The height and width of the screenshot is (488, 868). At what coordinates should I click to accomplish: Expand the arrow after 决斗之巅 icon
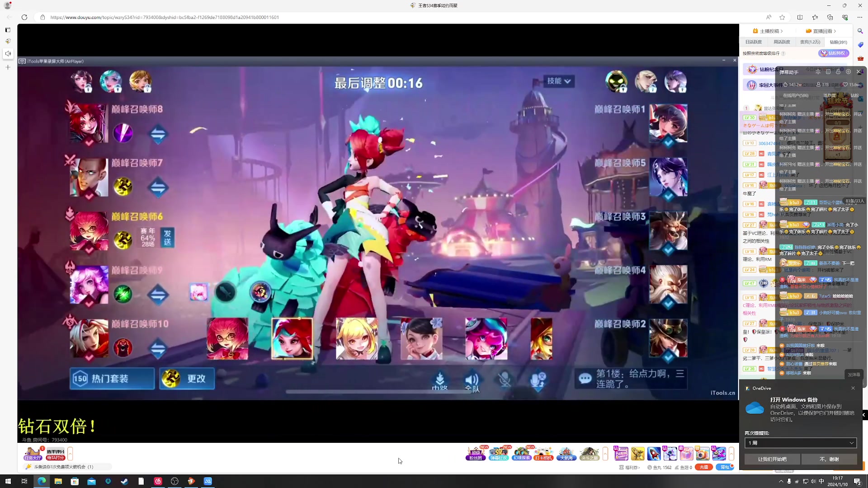(x=605, y=453)
